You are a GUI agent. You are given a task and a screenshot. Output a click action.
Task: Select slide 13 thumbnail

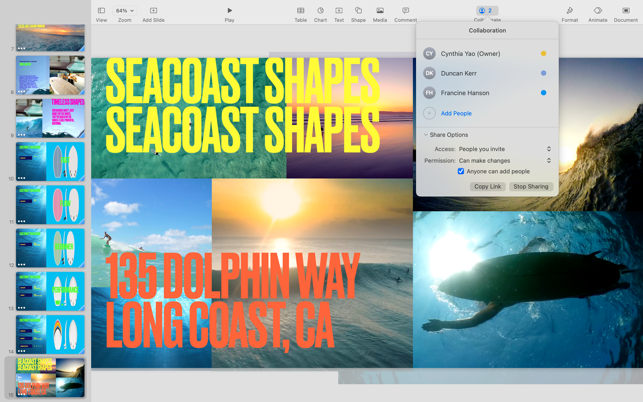click(x=50, y=291)
